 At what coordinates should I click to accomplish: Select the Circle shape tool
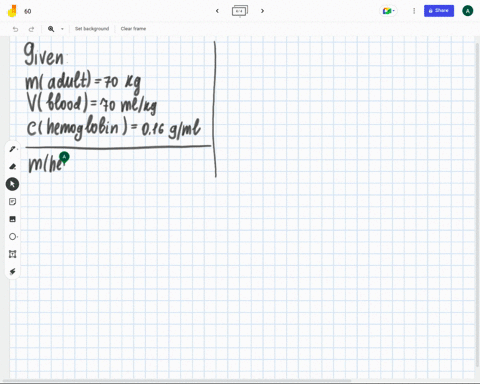click(12, 237)
